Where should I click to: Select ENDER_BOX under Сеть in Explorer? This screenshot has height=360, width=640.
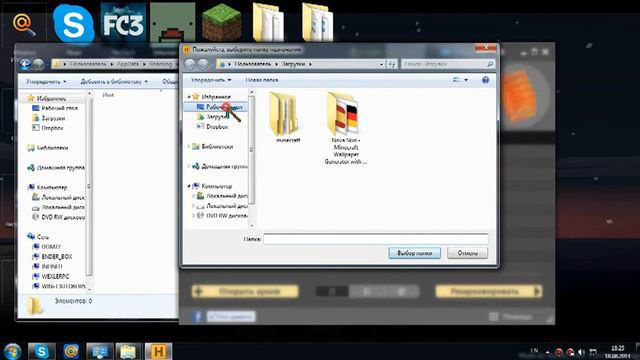[x=57, y=257]
